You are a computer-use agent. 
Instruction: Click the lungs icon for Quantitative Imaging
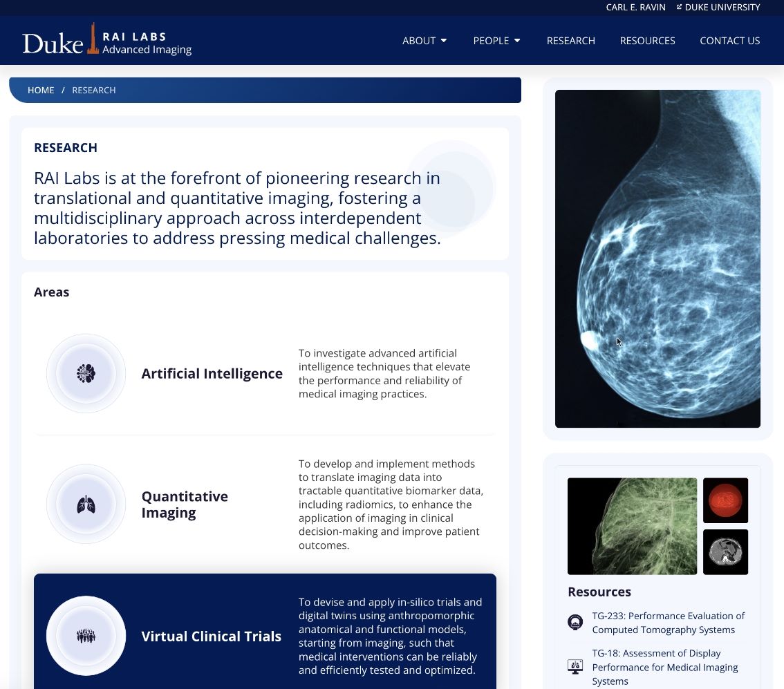click(86, 504)
